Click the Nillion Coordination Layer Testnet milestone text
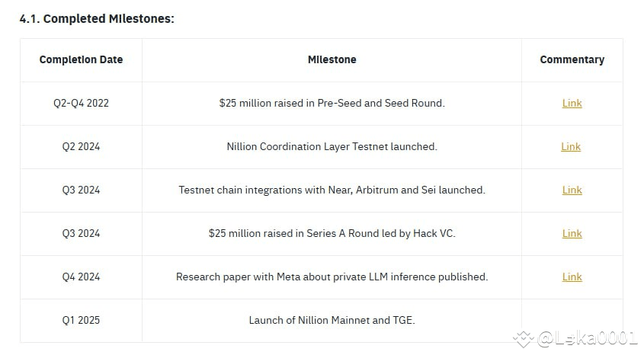Screen dimensions: 644x355 [332, 146]
